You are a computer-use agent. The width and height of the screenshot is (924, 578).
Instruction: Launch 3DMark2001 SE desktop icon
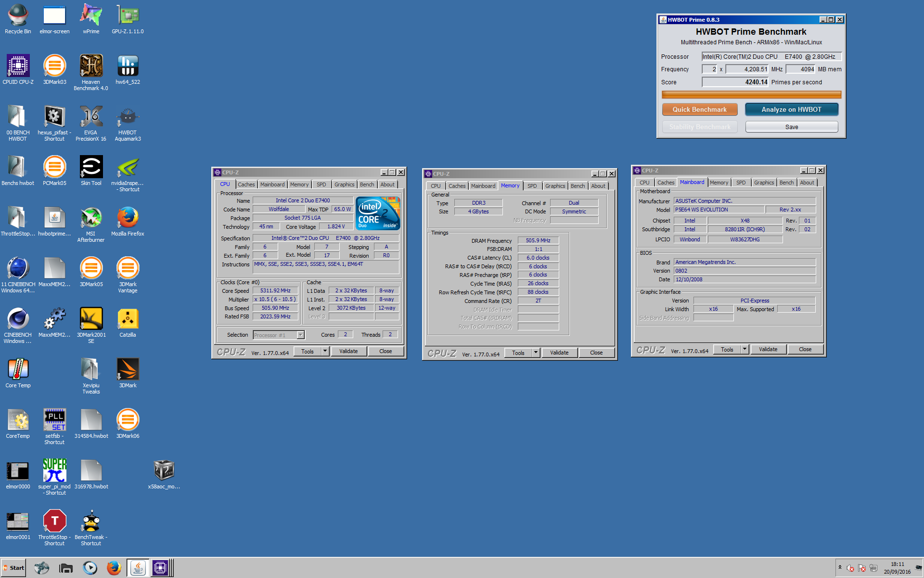[91, 326]
